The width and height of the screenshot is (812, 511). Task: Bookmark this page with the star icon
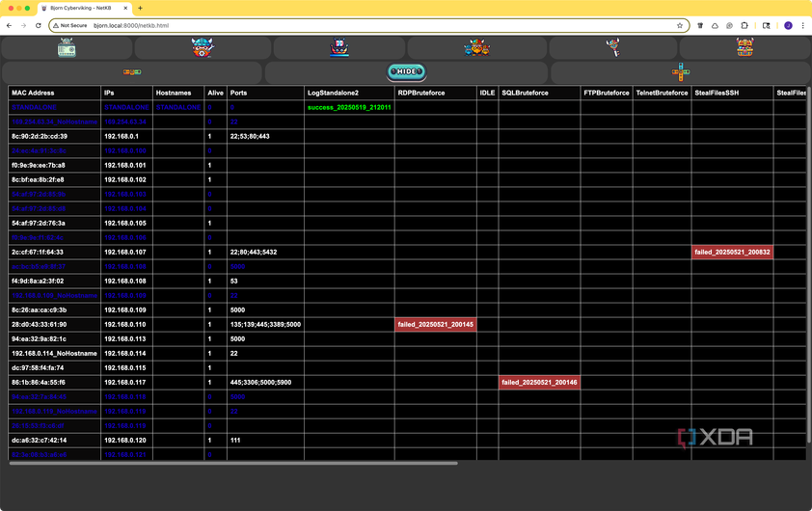click(680, 25)
